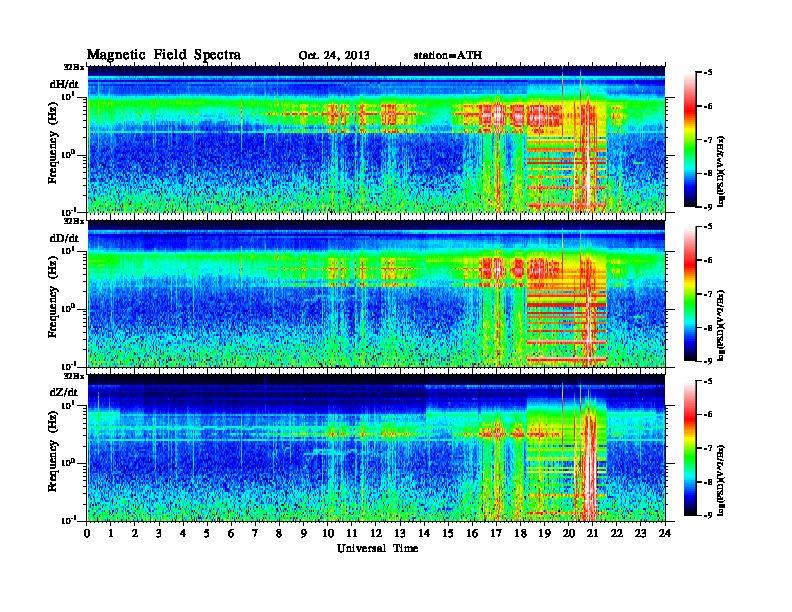792x612 pixels.
Task: Click the log(PSD) label beside dZ/dt color bar
Action: click(x=721, y=480)
